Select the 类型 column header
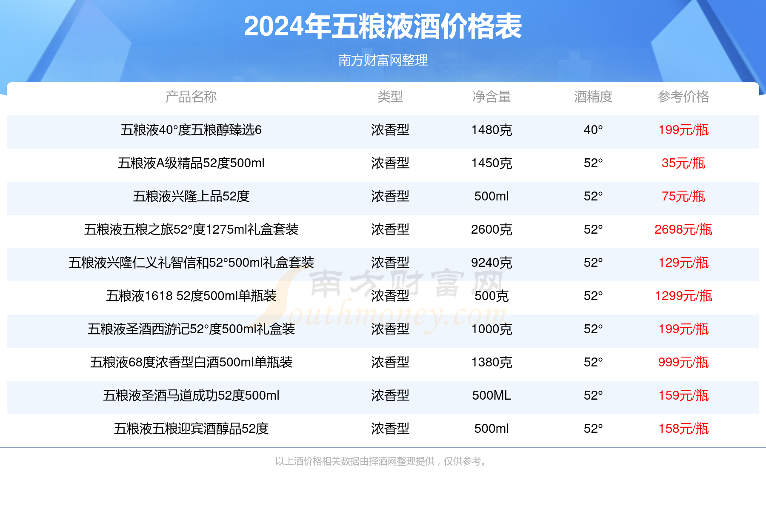Image resolution: width=766 pixels, height=532 pixels. 390,97
